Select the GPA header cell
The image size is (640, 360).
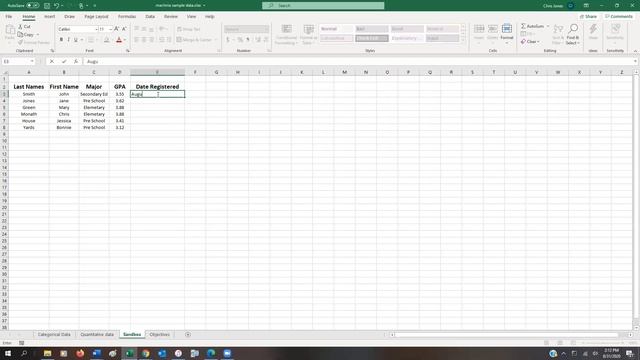pos(120,87)
